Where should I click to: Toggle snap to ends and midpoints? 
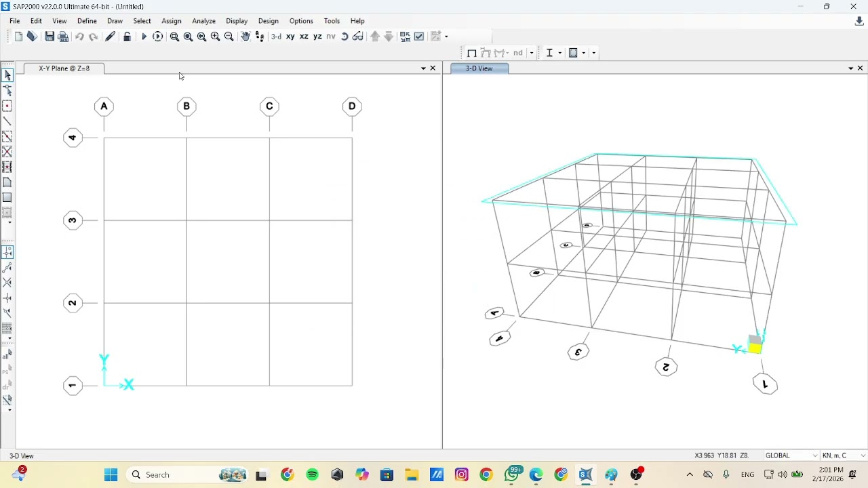7,268
